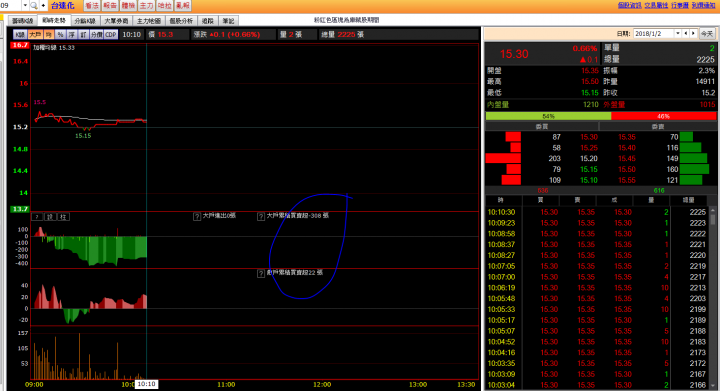This screenshot has height=391, width=720.
Task: Select the 10:06:19 trade row
Action: pyautogui.click(x=597, y=288)
